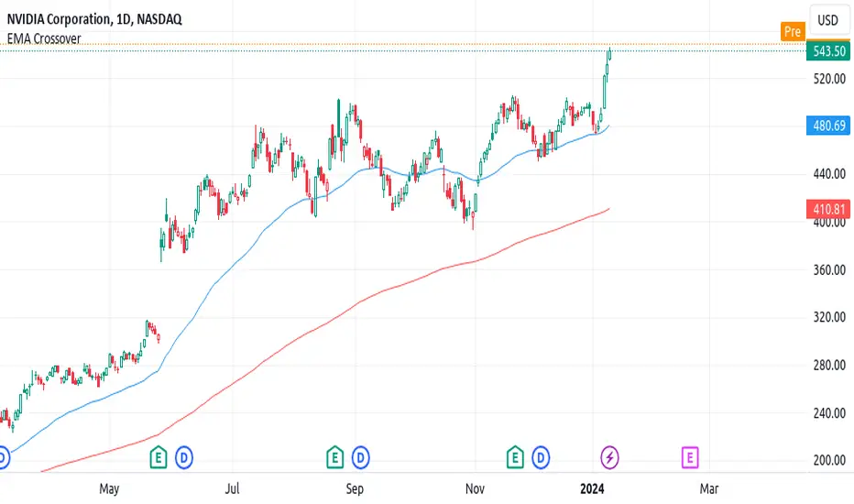This screenshot has width=854, height=504.
Task: Open the dividend D marker after the May earnings
Action: pyautogui.click(x=184, y=457)
